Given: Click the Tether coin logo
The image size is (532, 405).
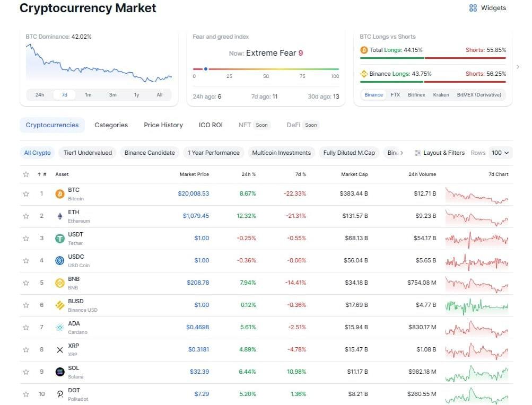Looking at the screenshot, I should (x=60, y=239).
